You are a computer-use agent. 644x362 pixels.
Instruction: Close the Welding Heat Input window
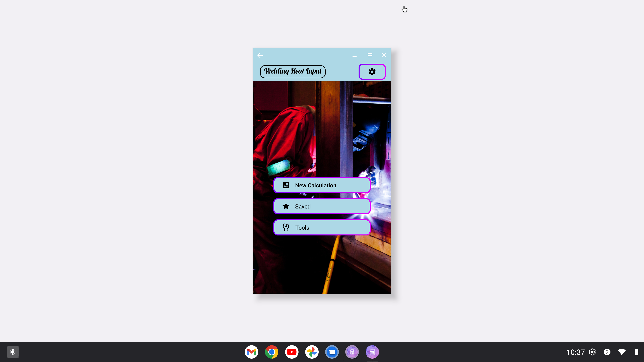(384, 55)
